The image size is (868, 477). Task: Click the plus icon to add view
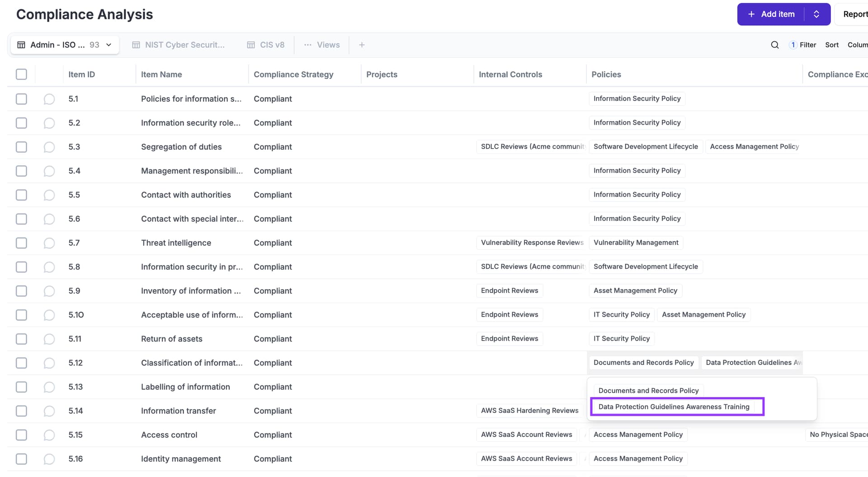(x=362, y=45)
